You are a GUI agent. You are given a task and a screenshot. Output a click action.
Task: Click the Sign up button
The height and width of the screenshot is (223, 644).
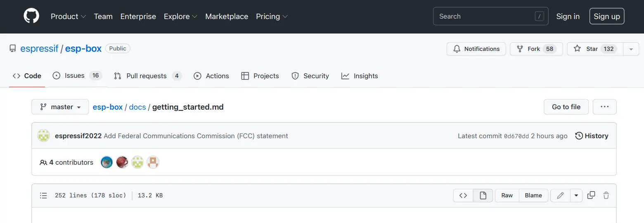click(x=607, y=17)
